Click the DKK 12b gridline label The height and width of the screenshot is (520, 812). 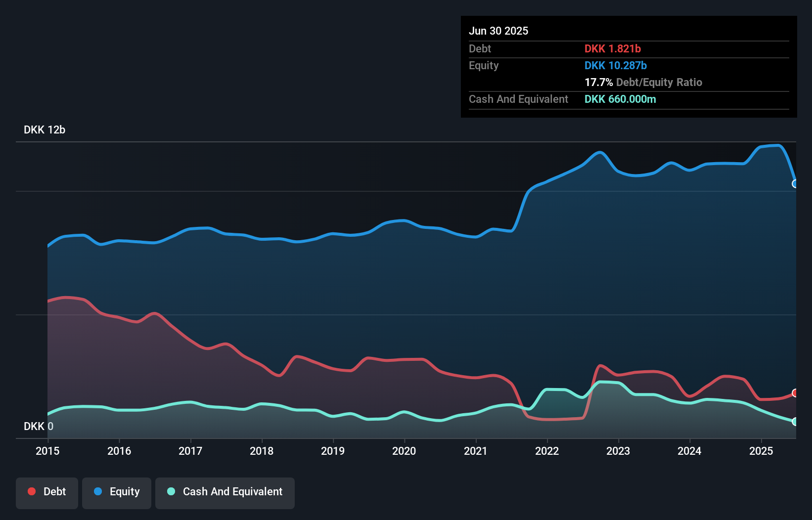(44, 130)
